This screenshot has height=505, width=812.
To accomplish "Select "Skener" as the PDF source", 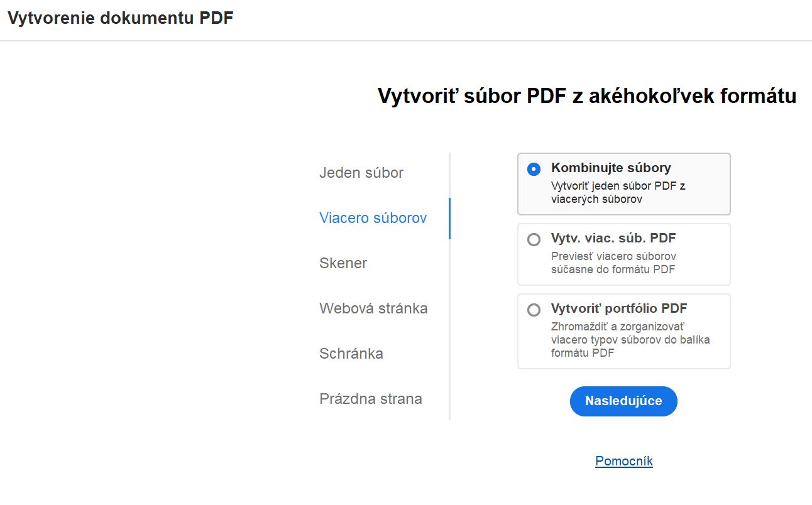I will (x=343, y=263).
